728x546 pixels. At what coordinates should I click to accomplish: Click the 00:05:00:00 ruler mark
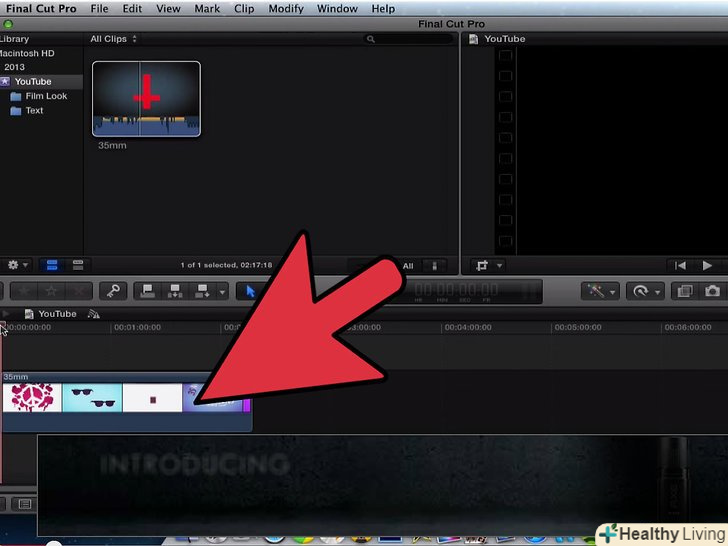[578, 327]
